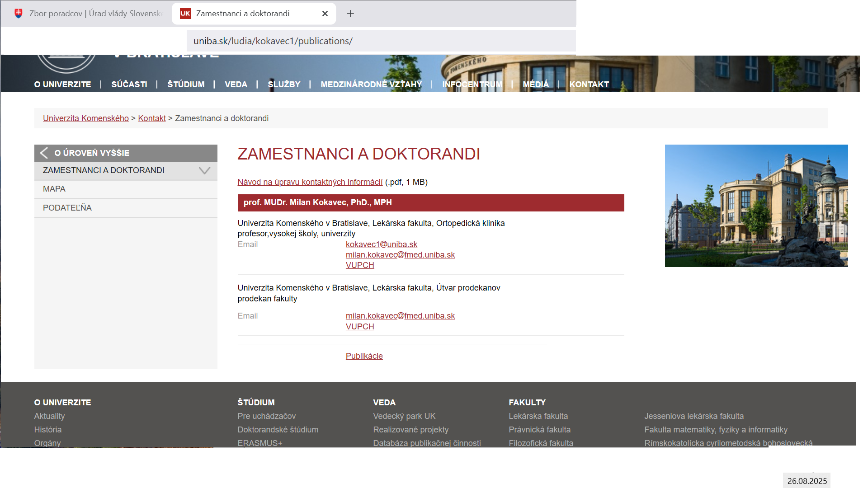Viewport: 868px width, 488px height.
Task: Click the FAKULTY footer heading
Action: (527, 403)
